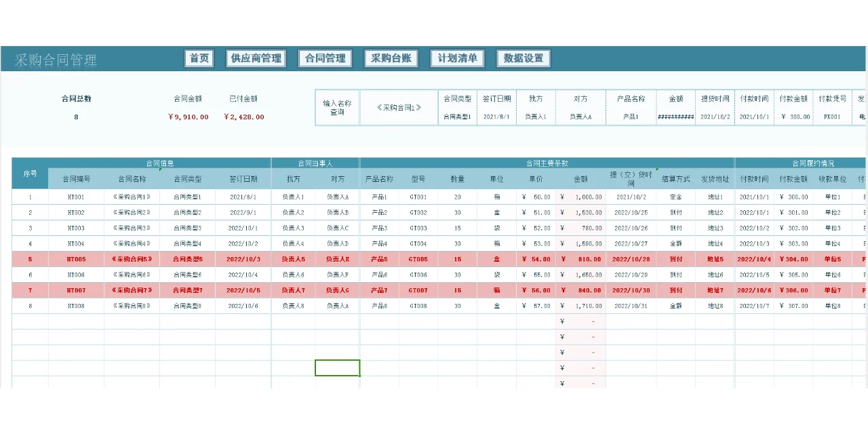Click address cell 地址2
This screenshot has width=868, height=434.
tap(715, 212)
